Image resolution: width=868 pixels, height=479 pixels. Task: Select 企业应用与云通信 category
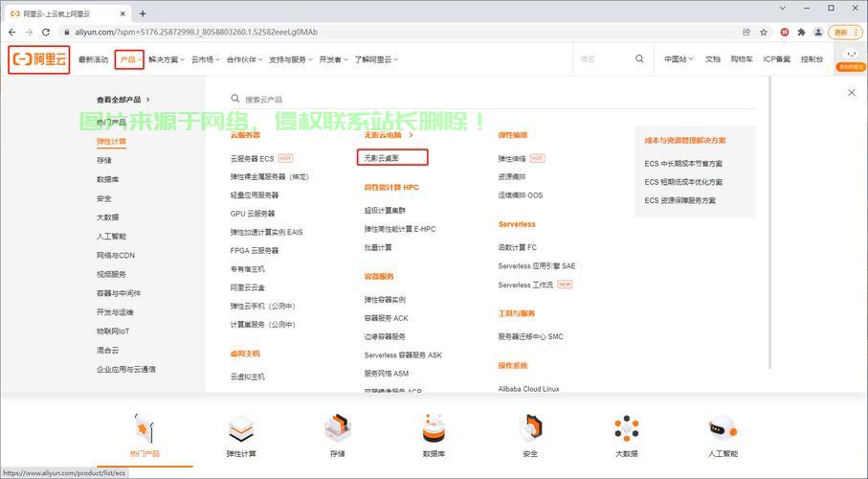coord(126,369)
